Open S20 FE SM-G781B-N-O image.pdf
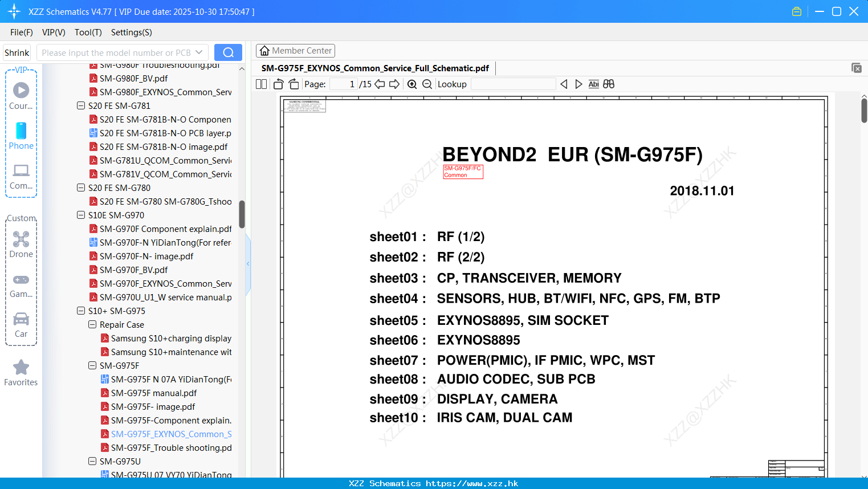 pyautogui.click(x=158, y=147)
